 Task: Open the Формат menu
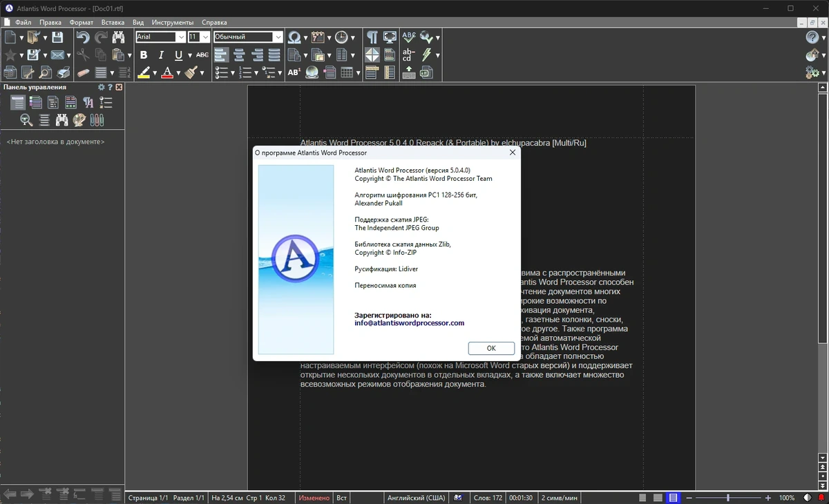[82, 22]
